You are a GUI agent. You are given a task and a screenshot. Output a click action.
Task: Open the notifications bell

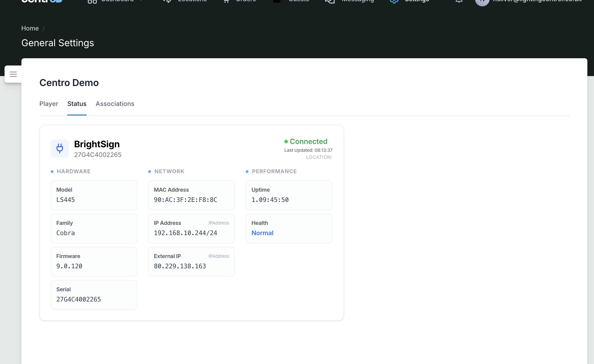pos(459,1)
